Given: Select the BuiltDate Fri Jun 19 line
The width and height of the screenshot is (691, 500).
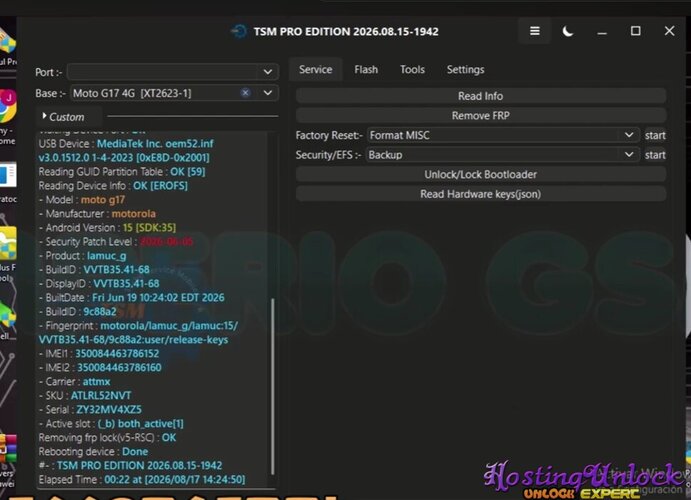Looking at the screenshot, I should [131, 297].
